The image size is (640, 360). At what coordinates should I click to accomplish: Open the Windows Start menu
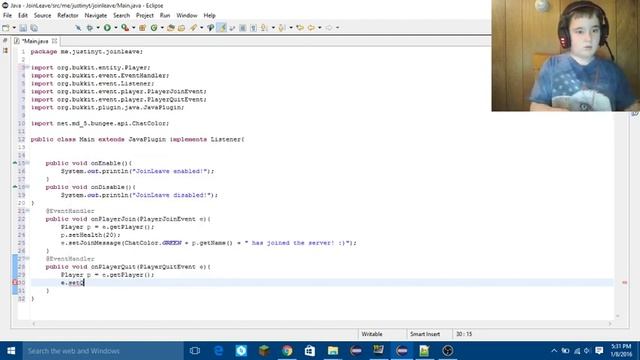(11, 351)
